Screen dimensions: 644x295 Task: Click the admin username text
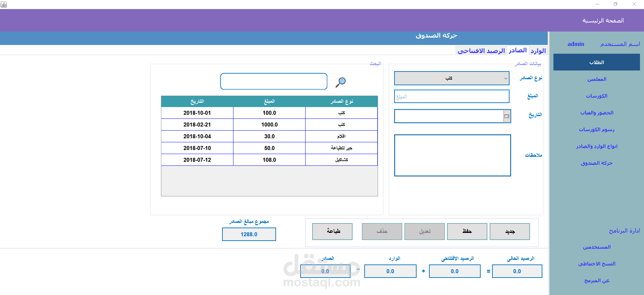point(576,44)
